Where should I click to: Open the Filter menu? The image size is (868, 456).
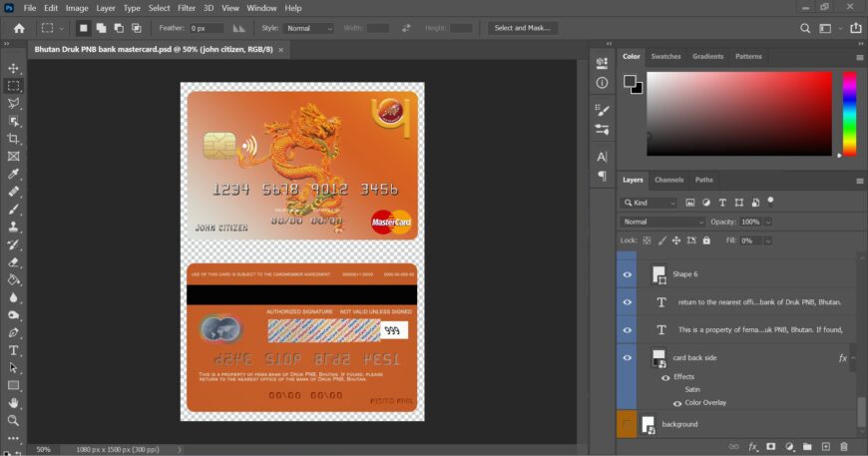tap(187, 8)
